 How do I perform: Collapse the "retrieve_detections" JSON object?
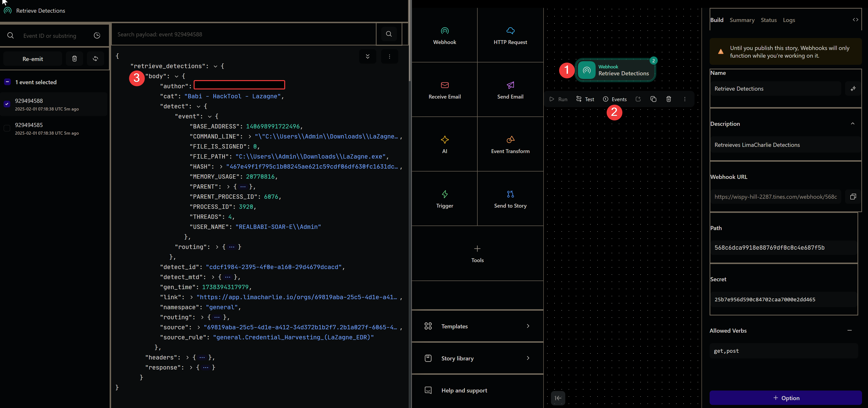click(x=215, y=66)
